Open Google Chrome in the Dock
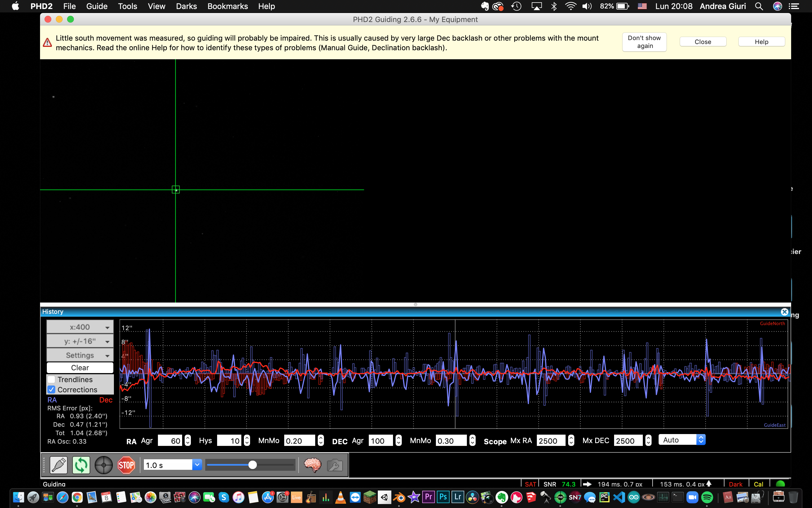This screenshot has width=812, height=508. click(77, 497)
